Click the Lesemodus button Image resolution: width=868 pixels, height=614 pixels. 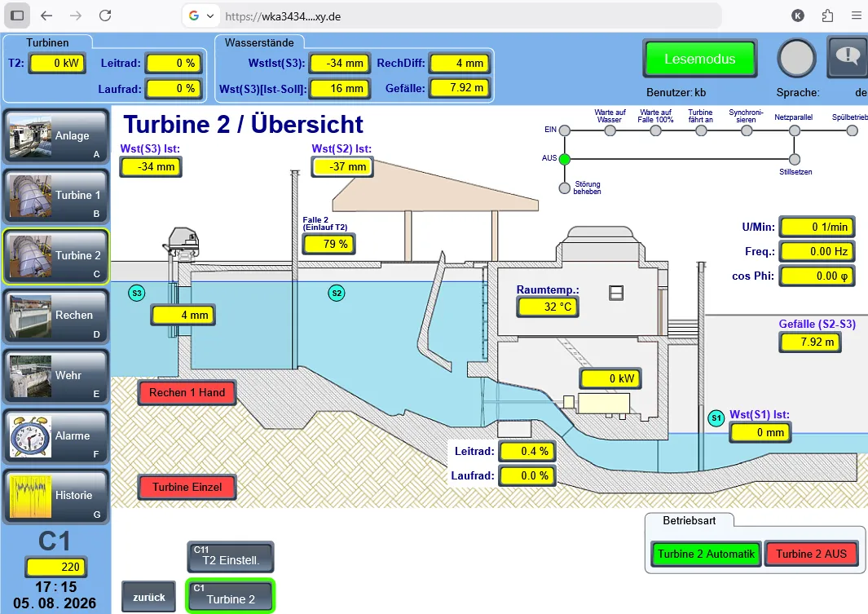[700, 60]
